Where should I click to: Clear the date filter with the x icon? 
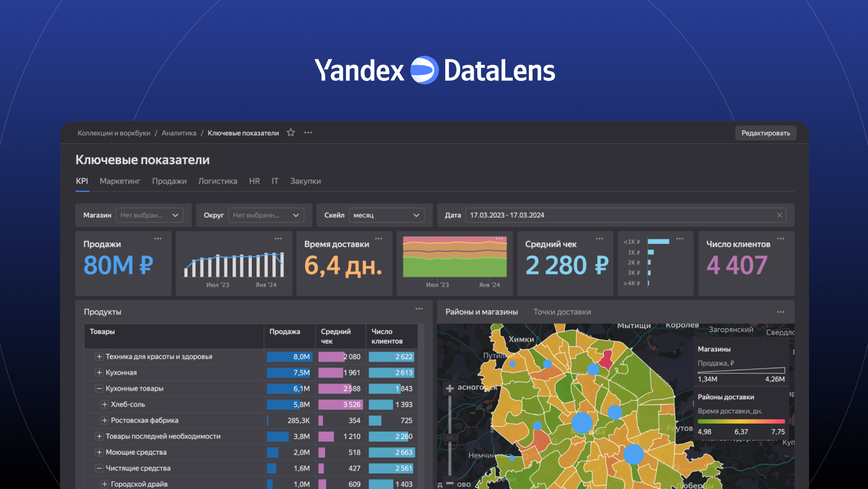click(x=780, y=215)
